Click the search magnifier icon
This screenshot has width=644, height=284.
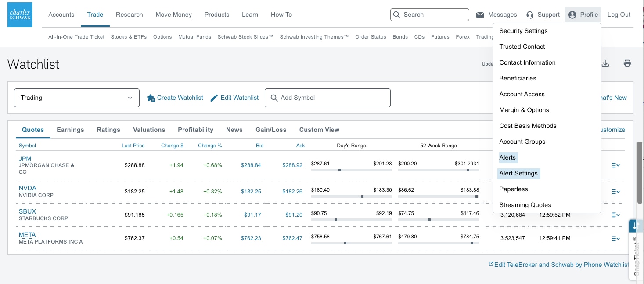click(397, 15)
